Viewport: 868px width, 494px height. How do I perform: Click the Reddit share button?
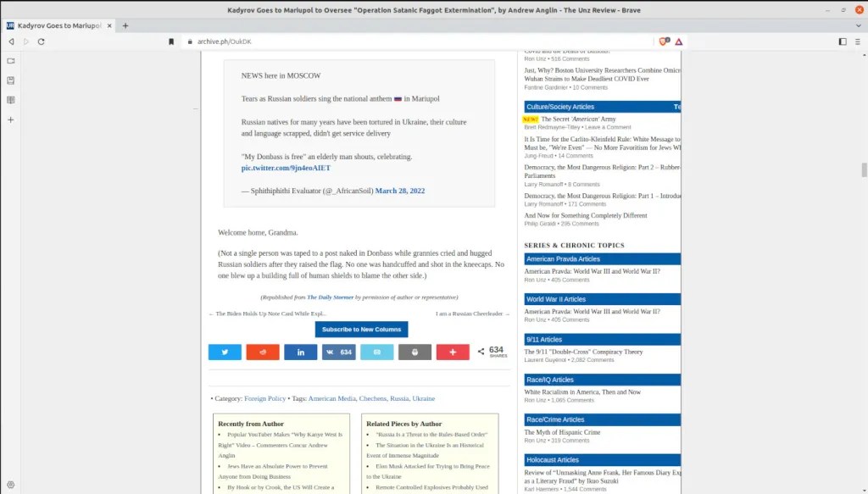coord(263,352)
